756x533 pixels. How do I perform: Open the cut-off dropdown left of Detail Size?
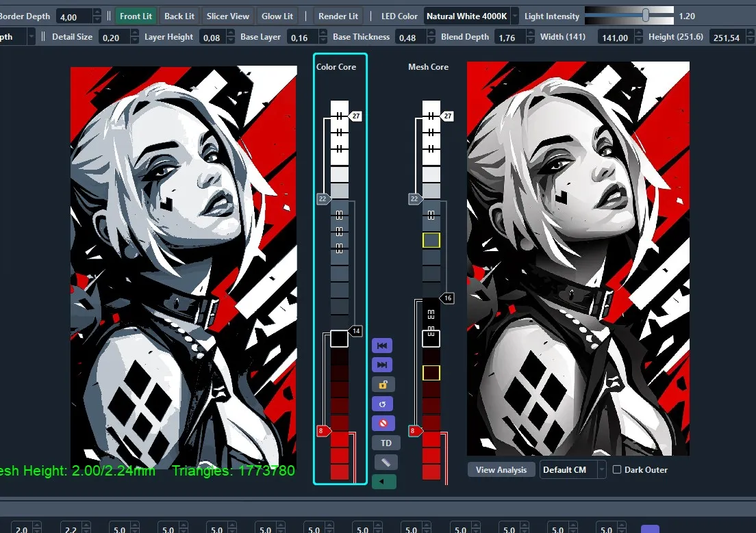[x=18, y=37]
